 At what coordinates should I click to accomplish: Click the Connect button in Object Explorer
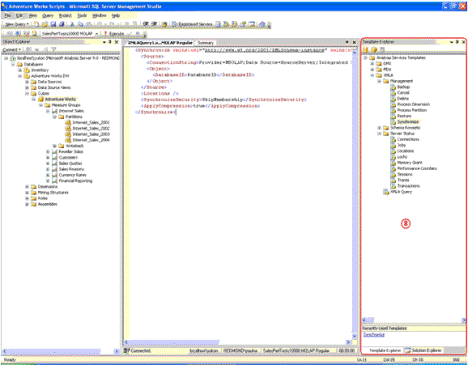click(x=11, y=50)
